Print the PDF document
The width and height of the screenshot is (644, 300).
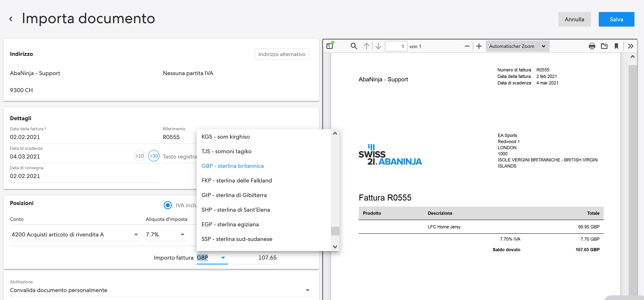(592, 46)
